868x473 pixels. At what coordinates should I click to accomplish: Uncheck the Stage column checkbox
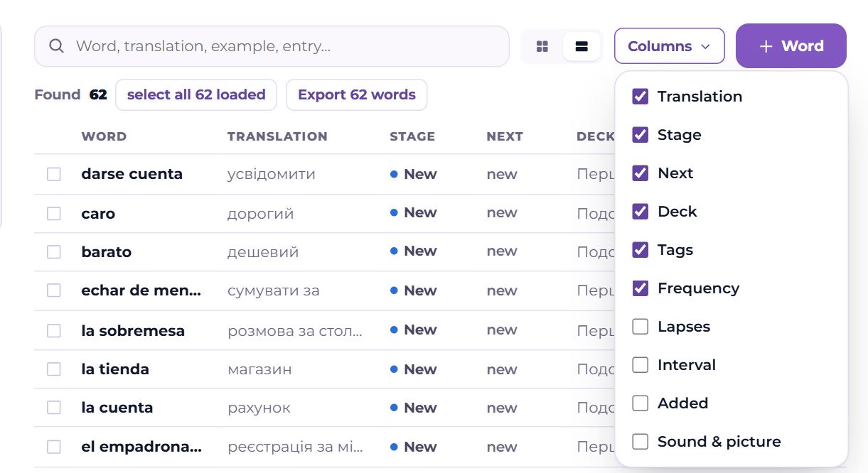pos(641,135)
